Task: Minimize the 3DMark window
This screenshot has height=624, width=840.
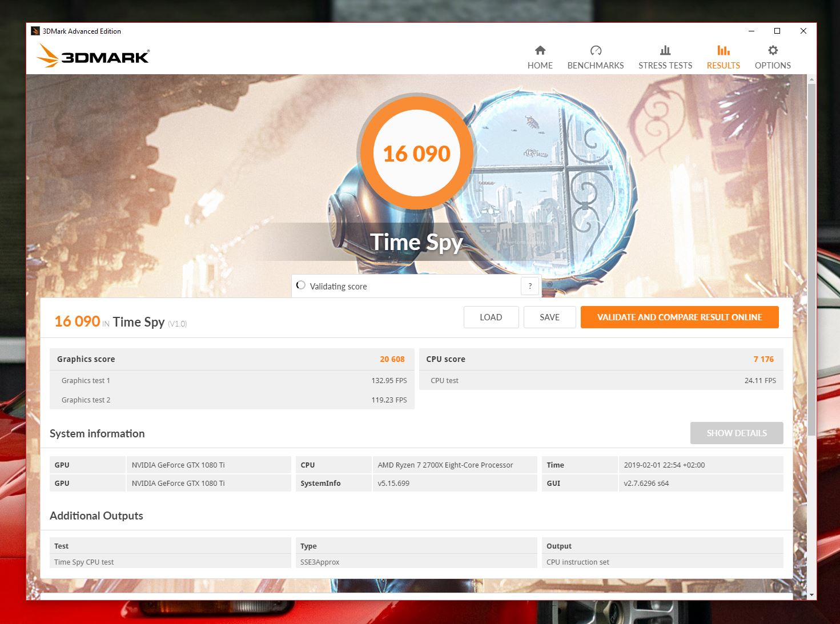Action: (751, 31)
